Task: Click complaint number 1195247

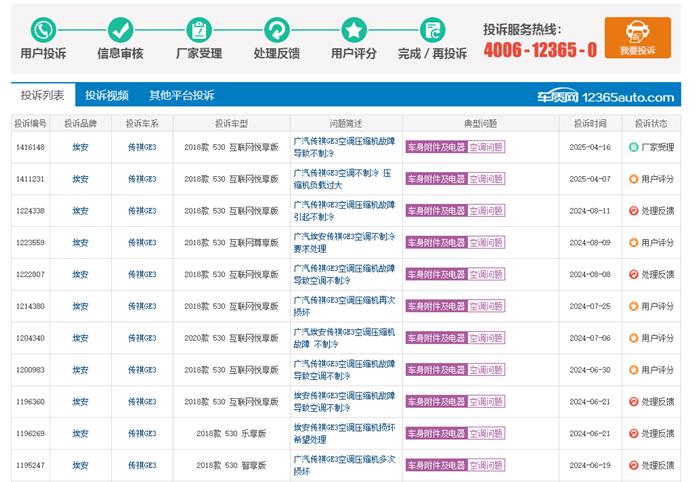Action: click(30, 465)
